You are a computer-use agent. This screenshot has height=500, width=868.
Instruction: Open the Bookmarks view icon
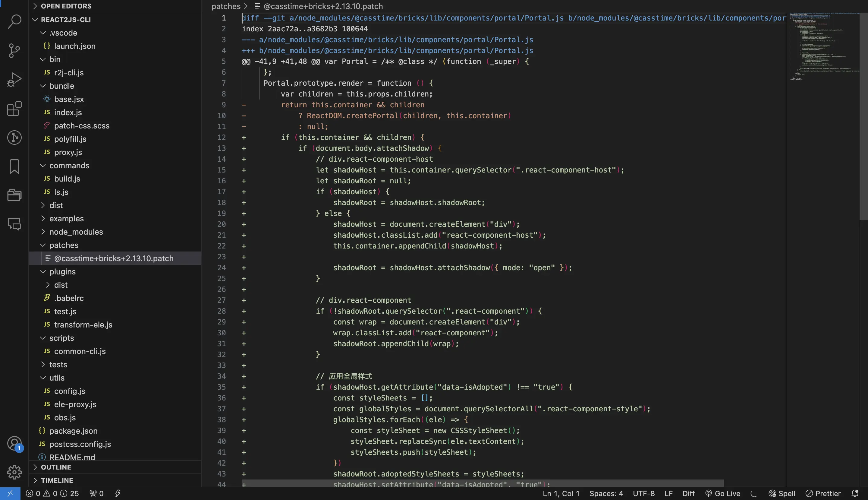pos(14,166)
